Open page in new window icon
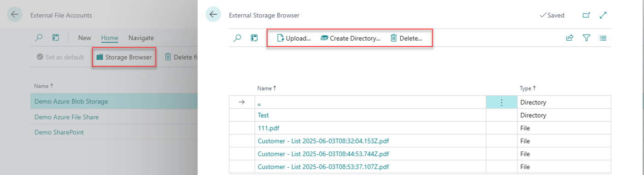Screen dimensions: 644x175 tap(586, 15)
